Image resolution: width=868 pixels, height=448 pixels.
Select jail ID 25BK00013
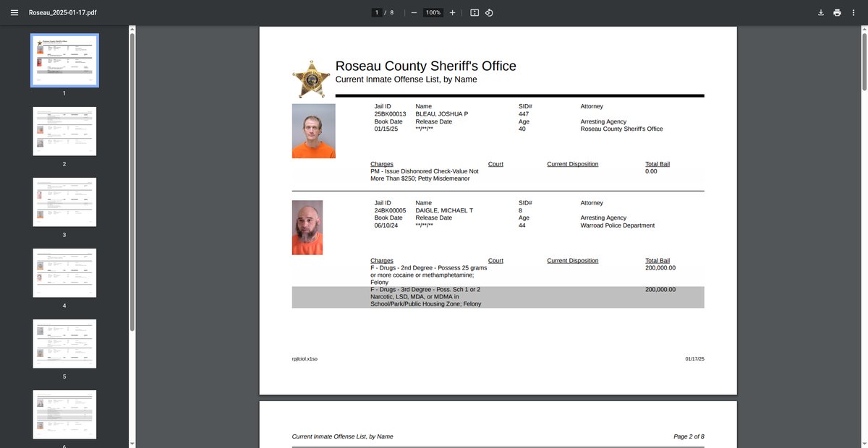390,114
